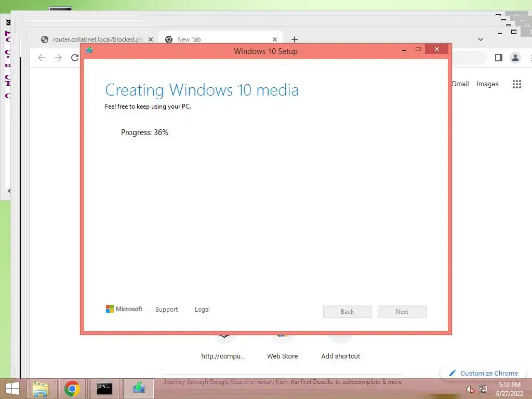Open the Web Store shortcut
532x399 pixels.
point(282,356)
